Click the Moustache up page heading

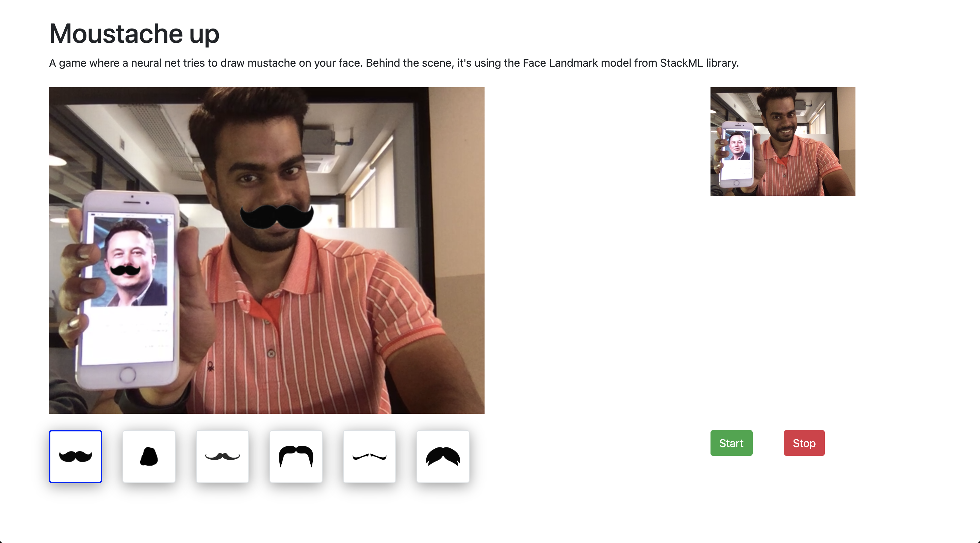click(x=134, y=33)
